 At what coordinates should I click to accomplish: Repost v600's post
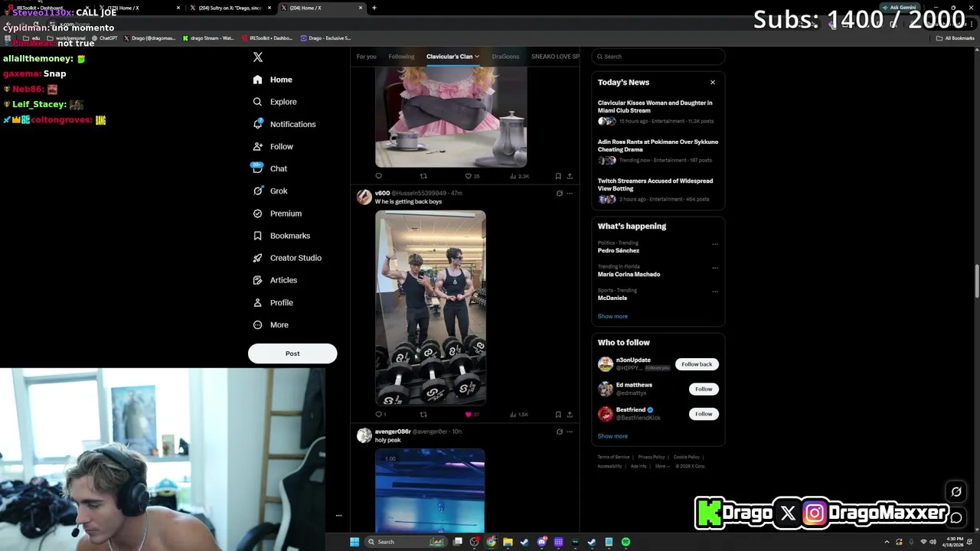(423, 414)
